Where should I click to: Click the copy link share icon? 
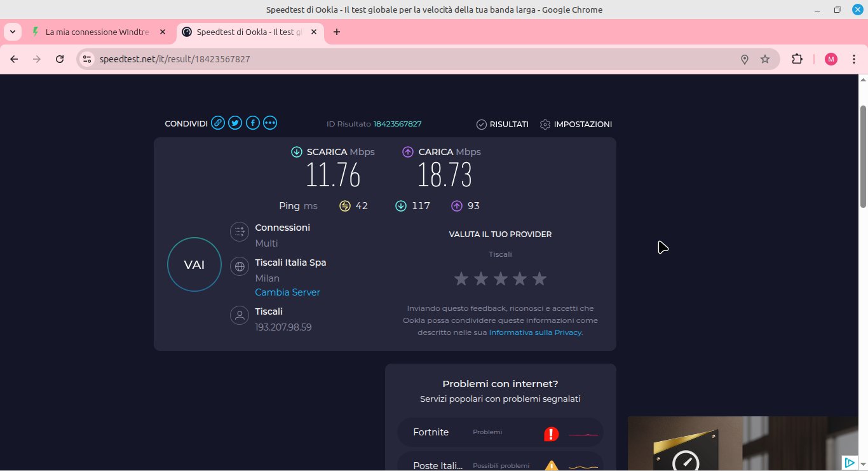tap(218, 123)
